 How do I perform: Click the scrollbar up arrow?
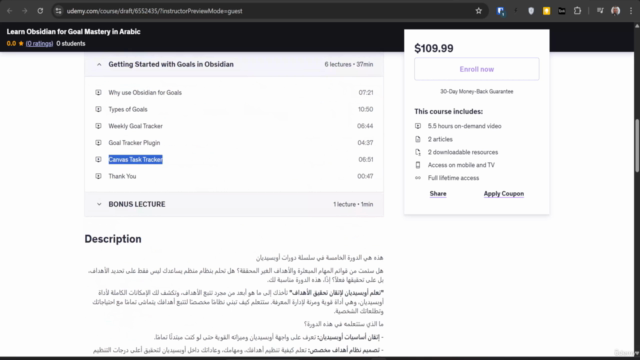(x=637, y=26)
